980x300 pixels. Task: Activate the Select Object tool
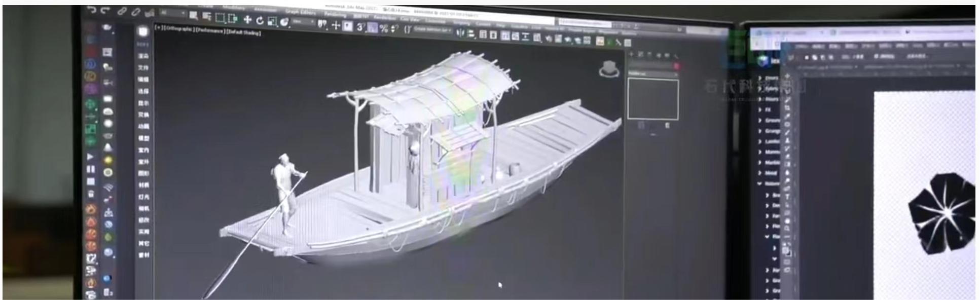[x=193, y=15]
